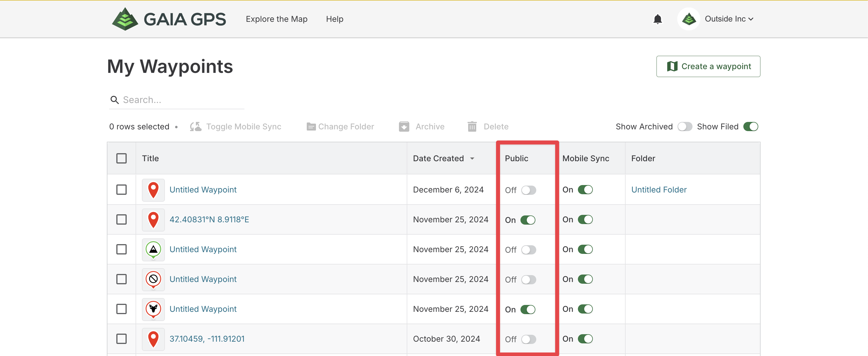
Task: Enable the Show Archived toggle
Action: pyautogui.click(x=685, y=127)
